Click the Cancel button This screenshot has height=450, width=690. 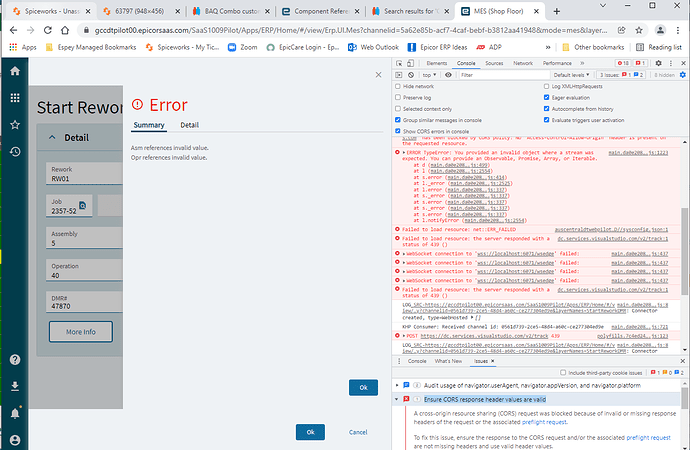358,432
